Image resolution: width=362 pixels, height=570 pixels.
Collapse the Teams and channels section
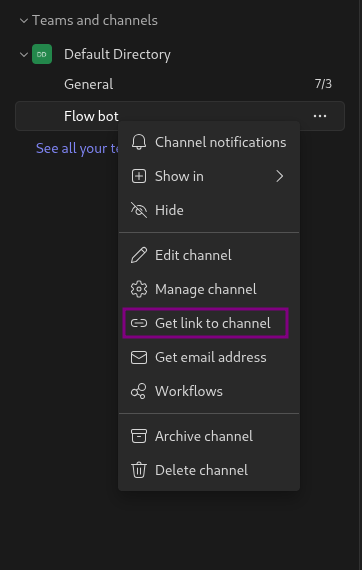[24, 21]
